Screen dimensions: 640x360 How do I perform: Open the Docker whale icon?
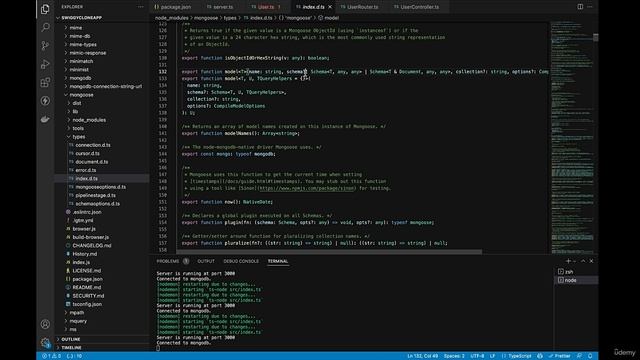pyautogui.click(x=45, y=119)
